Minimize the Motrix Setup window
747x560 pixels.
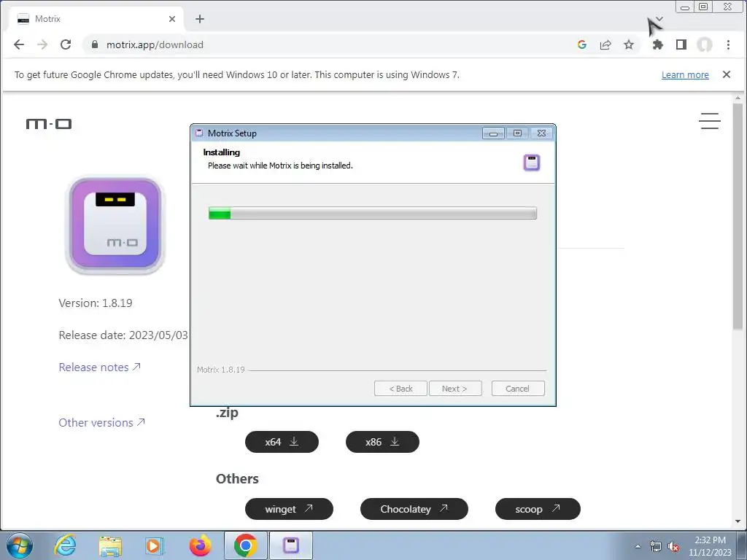tap(493, 133)
